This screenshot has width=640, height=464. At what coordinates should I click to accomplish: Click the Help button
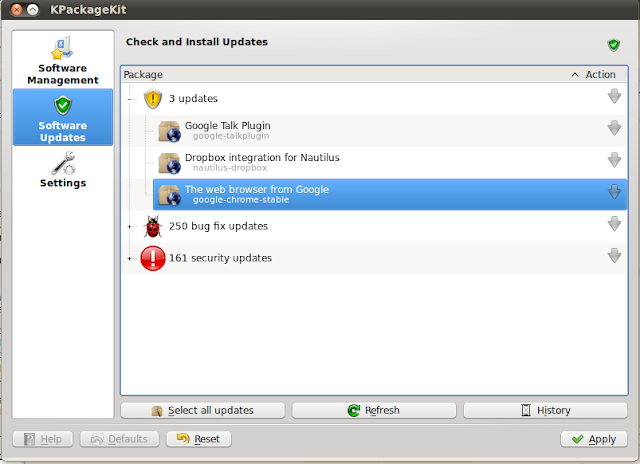(x=43, y=439)
